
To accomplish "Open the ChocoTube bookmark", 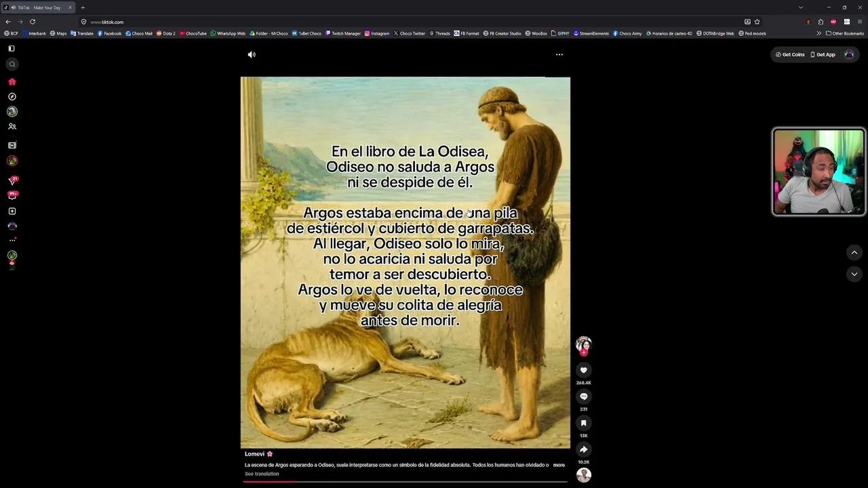I will 193,33.
